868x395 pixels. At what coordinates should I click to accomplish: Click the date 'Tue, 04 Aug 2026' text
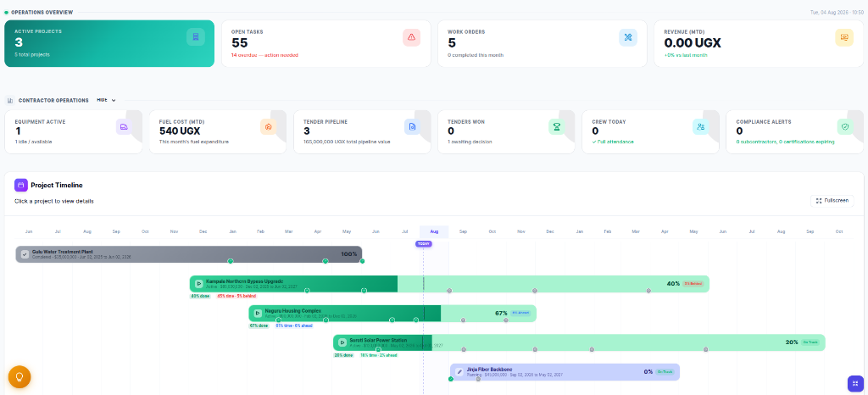point(829,12)
